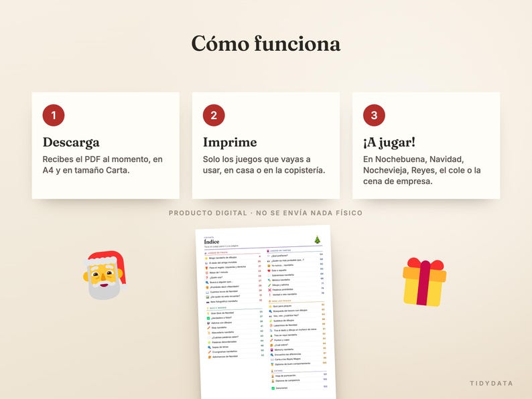Viewport: 532px width, 399px height.
Task: Select the ¡A jugar! step heading
Action: coord(389,143)
